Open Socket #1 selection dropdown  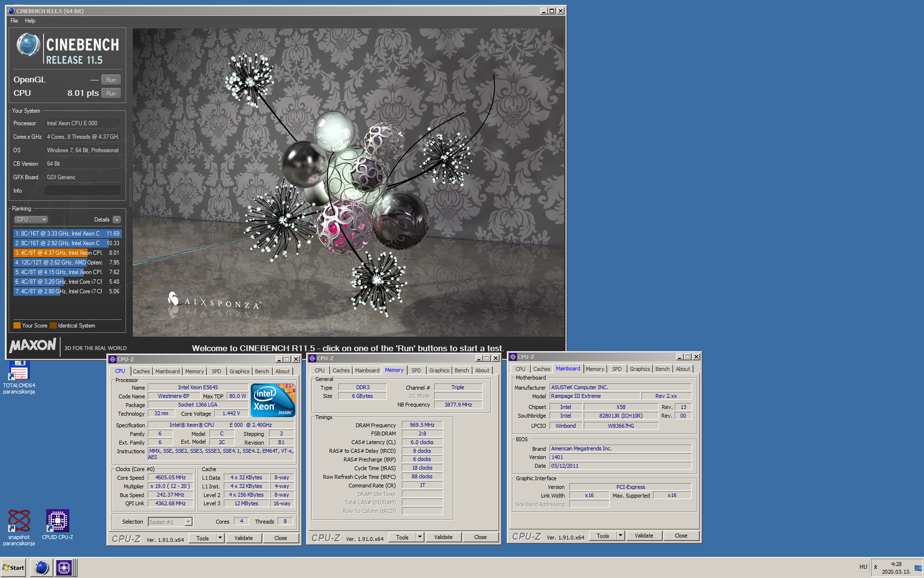pos(170,522)
